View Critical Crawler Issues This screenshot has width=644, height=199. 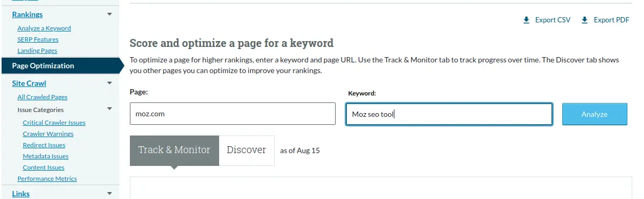54,123
